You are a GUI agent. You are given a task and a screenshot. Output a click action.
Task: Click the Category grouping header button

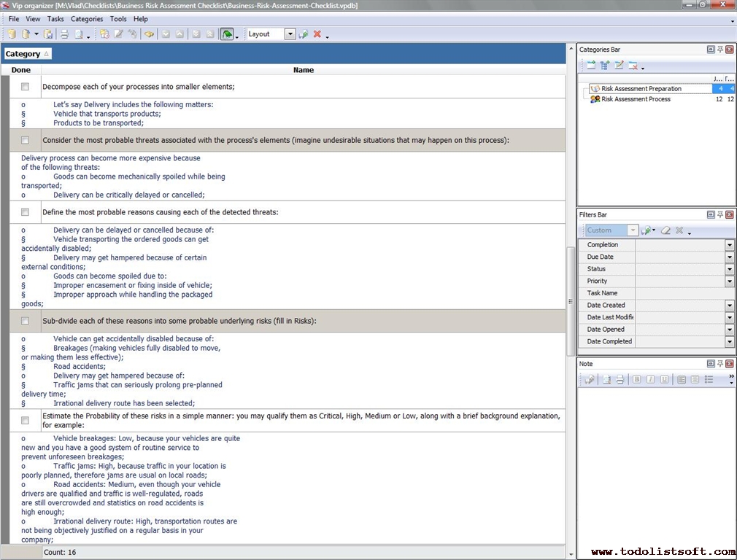(x=27, y=54)
